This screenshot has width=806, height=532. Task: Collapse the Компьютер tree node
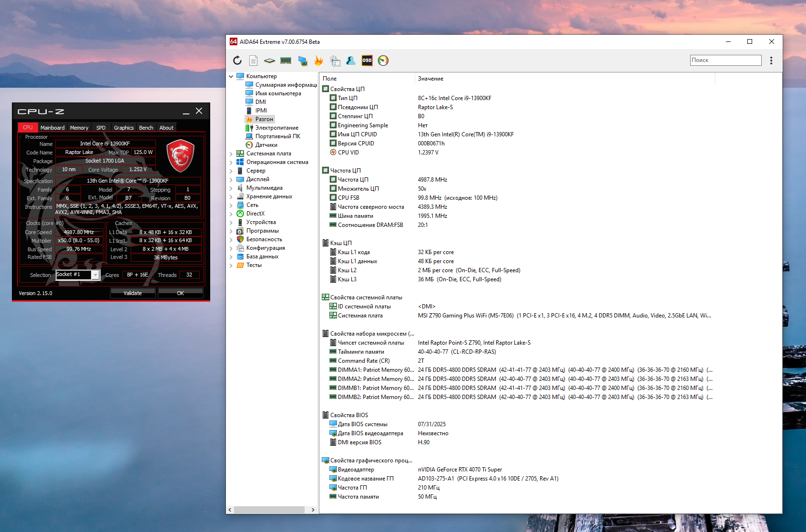coord(231,76)
